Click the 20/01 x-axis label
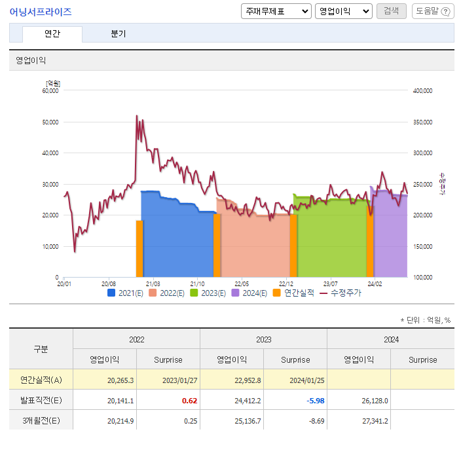The image size is (461, 476). pos(64,284)
